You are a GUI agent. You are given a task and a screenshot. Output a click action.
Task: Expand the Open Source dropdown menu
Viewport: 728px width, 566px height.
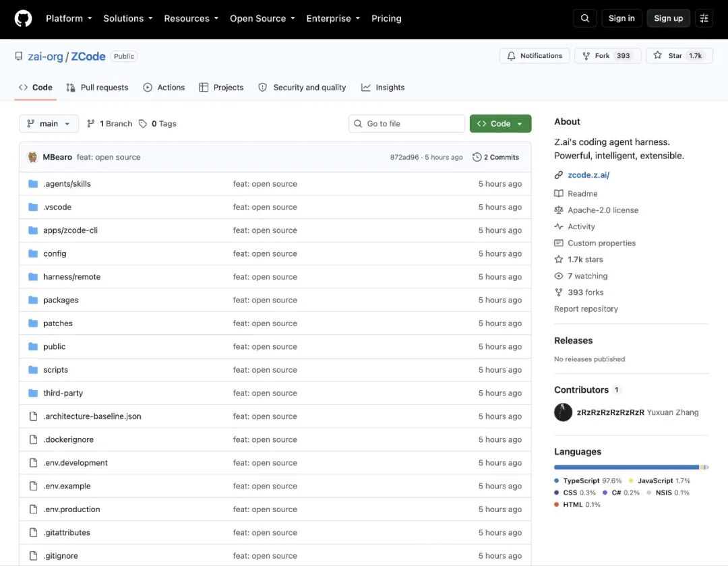tap(262, 19)
